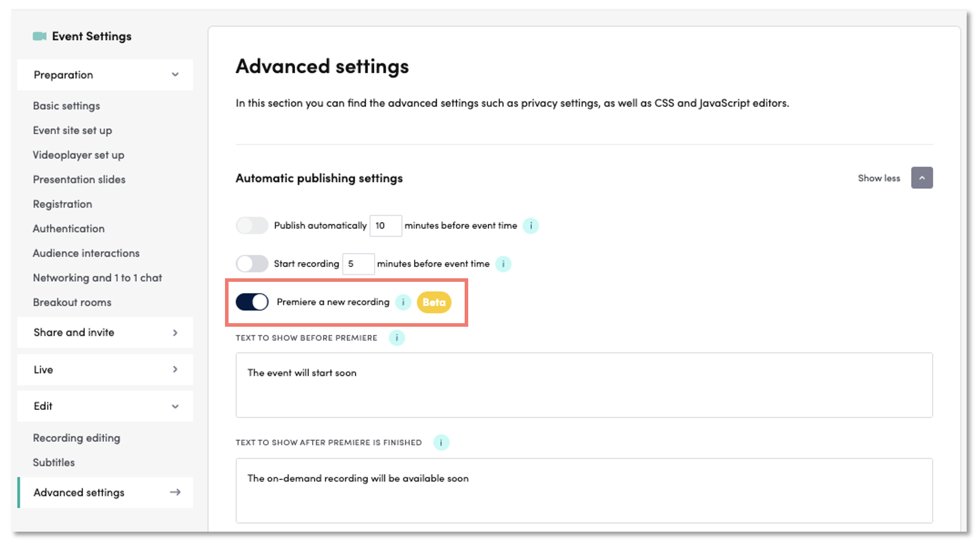Click info icon next to Premiere a new recording
Image resolution: width=980 pixels, height=545 pixels.
point(403,302)
